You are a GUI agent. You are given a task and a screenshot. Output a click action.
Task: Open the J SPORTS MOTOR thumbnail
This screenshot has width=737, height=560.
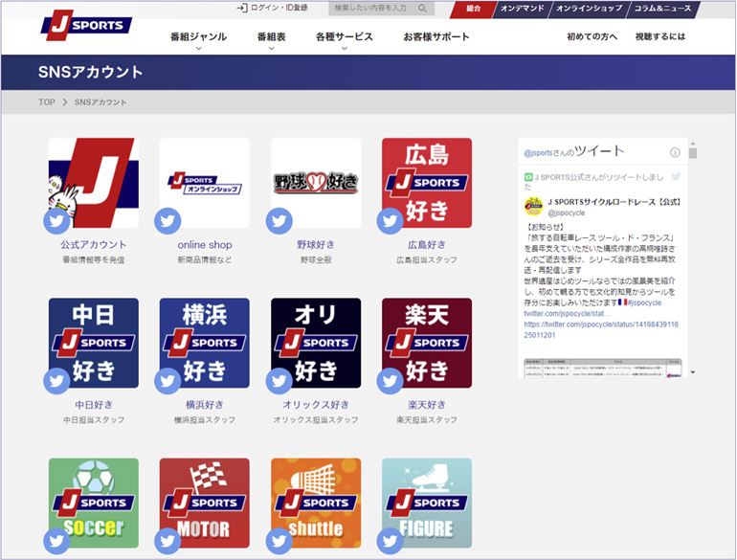tap(205, 504)
